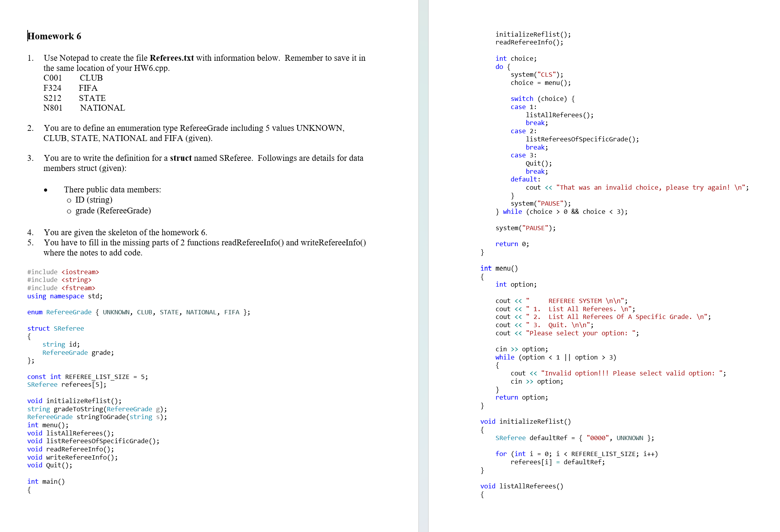
Task: Click the void Quit() prototype
Action: click(x=49, y=465)
